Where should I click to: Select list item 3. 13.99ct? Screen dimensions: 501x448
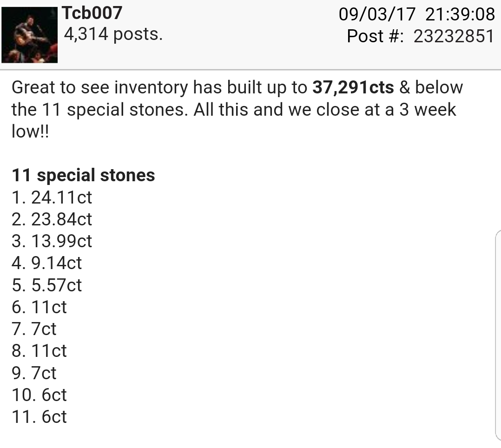52,241
